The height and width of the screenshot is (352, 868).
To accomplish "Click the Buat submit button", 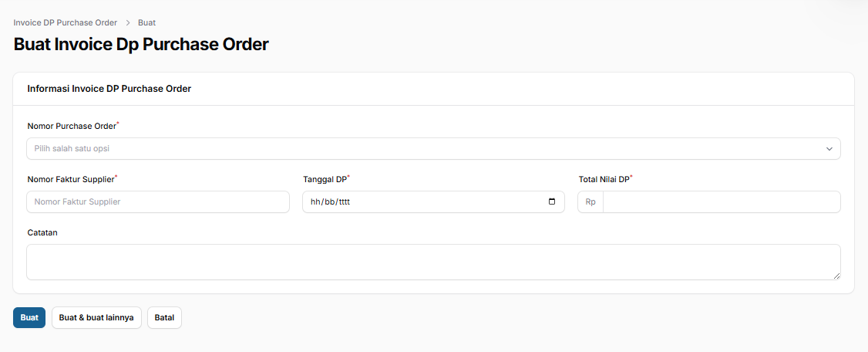I will (x=29, y=317).
